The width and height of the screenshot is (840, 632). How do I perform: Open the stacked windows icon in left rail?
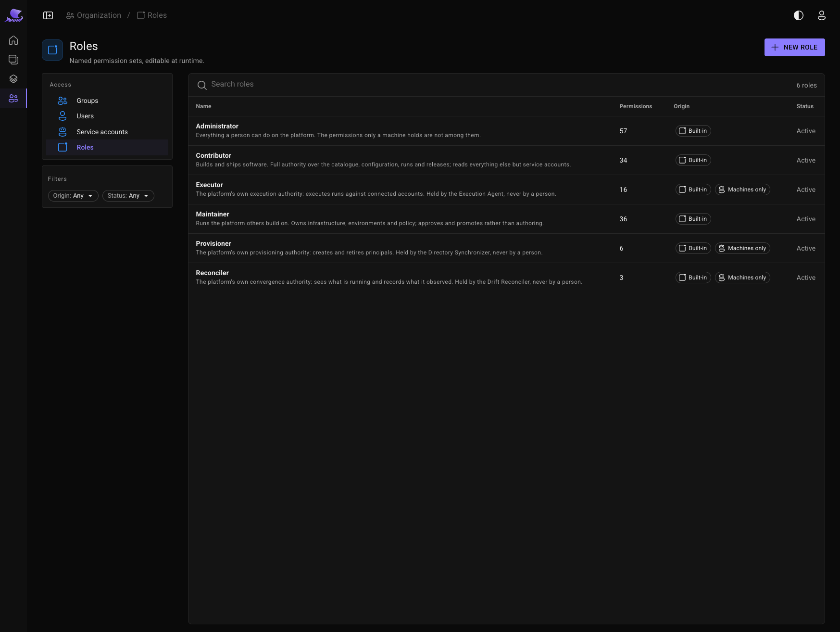click(13, 60)
